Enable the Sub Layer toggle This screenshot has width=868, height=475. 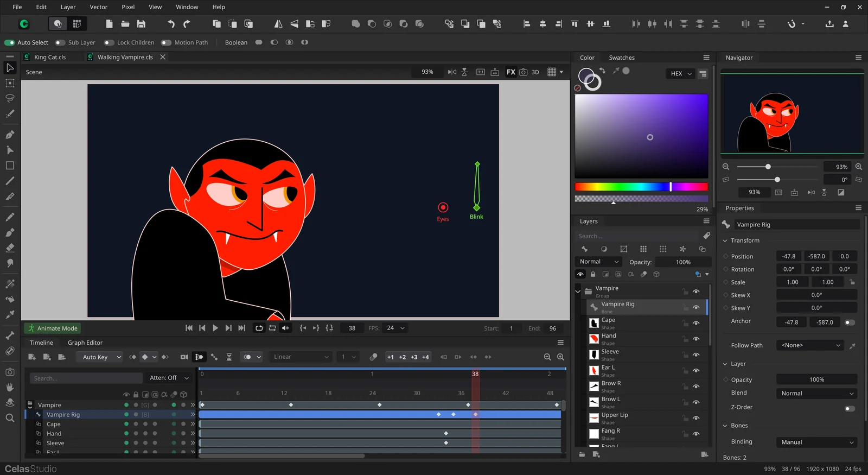tap(60, 42)
